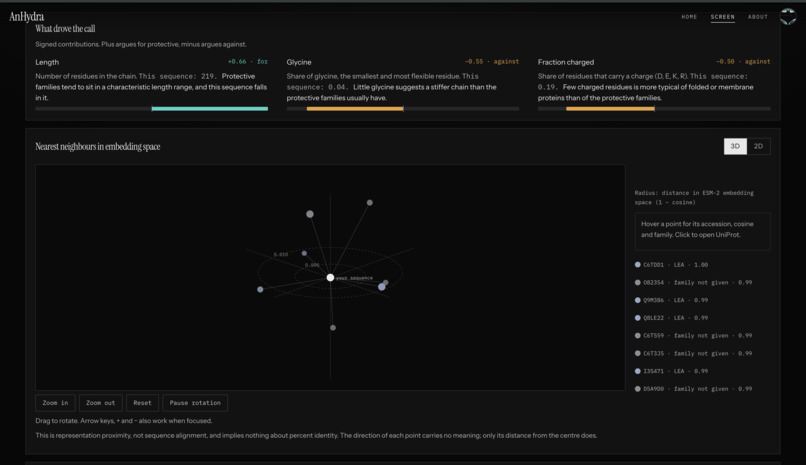Click the topmost gray neighbour point in the plot

pyautogui.click(x=370, y=202)
